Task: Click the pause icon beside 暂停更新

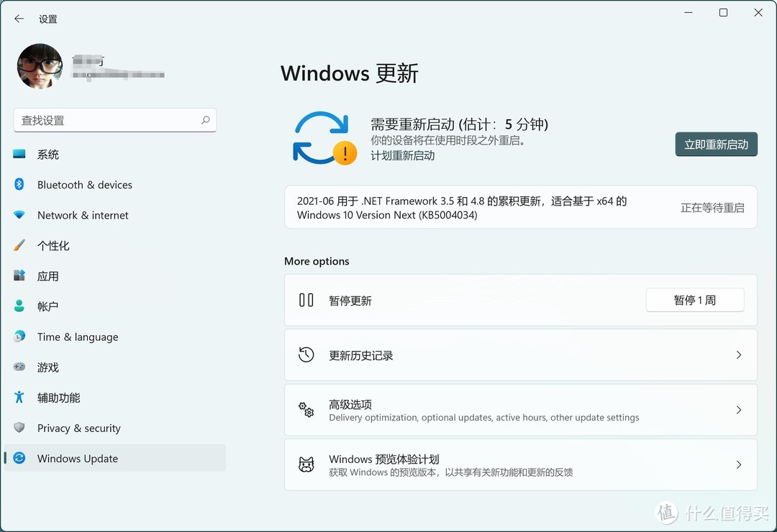Action: click(306, 301)
